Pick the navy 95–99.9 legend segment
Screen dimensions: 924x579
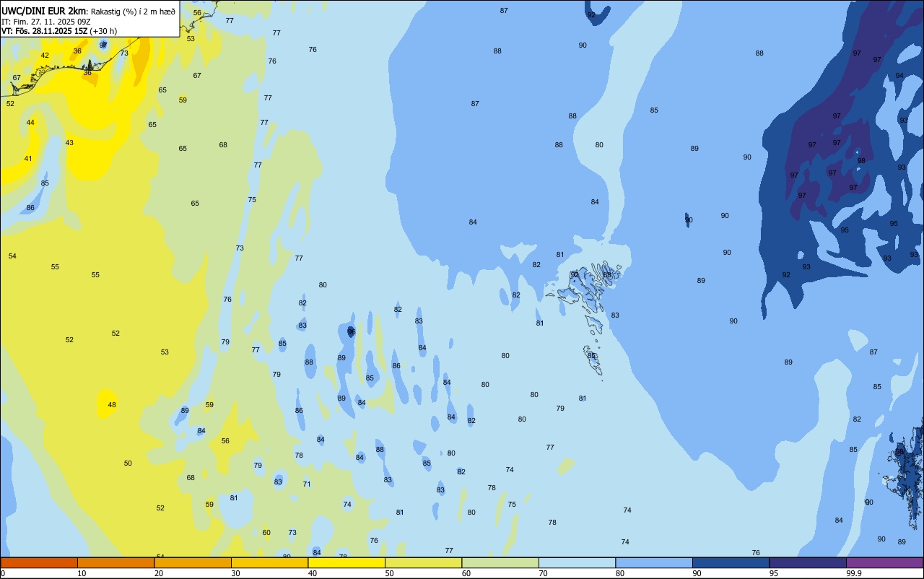808,562
